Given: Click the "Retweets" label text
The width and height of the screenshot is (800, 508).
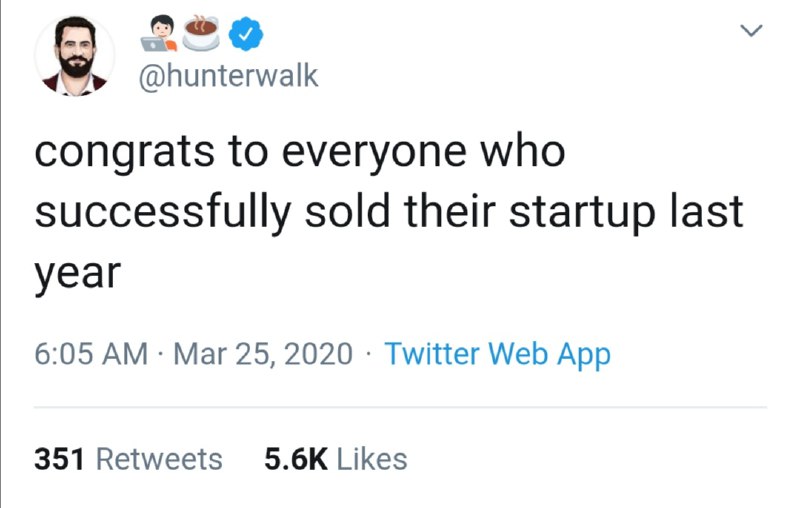Looking at the screenshot, I should point(158,459).
